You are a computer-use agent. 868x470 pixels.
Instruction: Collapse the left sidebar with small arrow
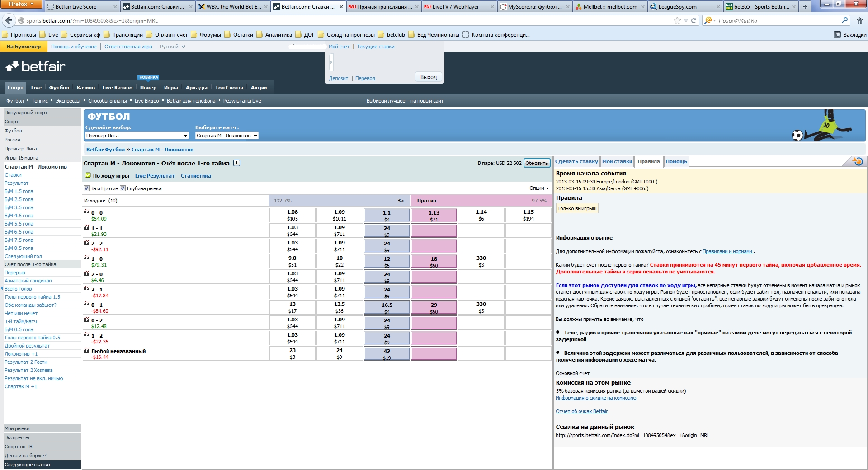click(2, 288)
